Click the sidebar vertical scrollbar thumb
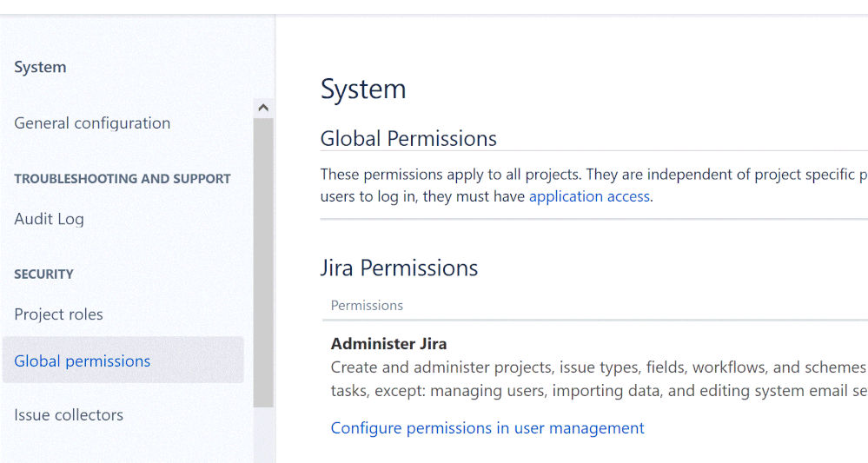This screenshot has height=463, width=868. coord(263,262)
